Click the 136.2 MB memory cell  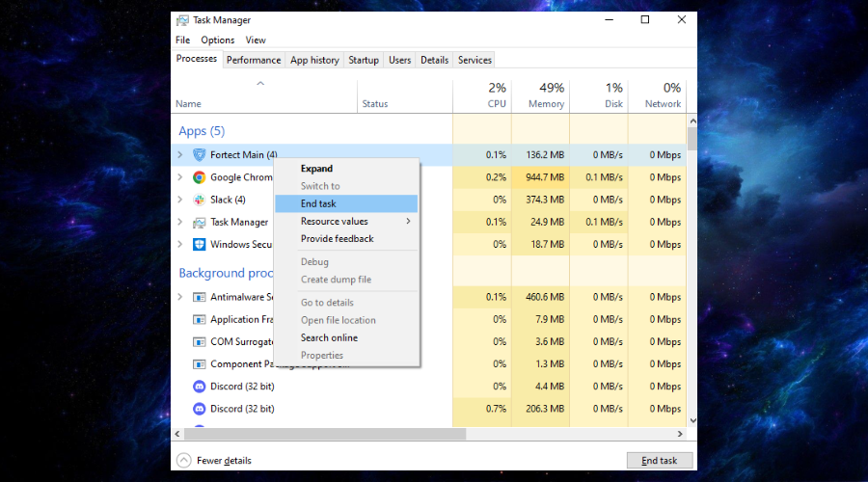coord(540,155)
